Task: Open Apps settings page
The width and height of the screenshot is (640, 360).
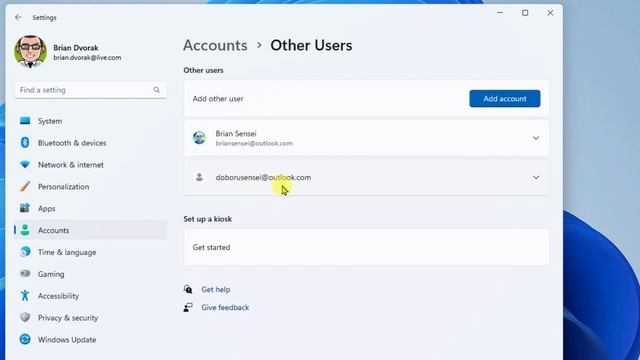Action: [90, 208]
